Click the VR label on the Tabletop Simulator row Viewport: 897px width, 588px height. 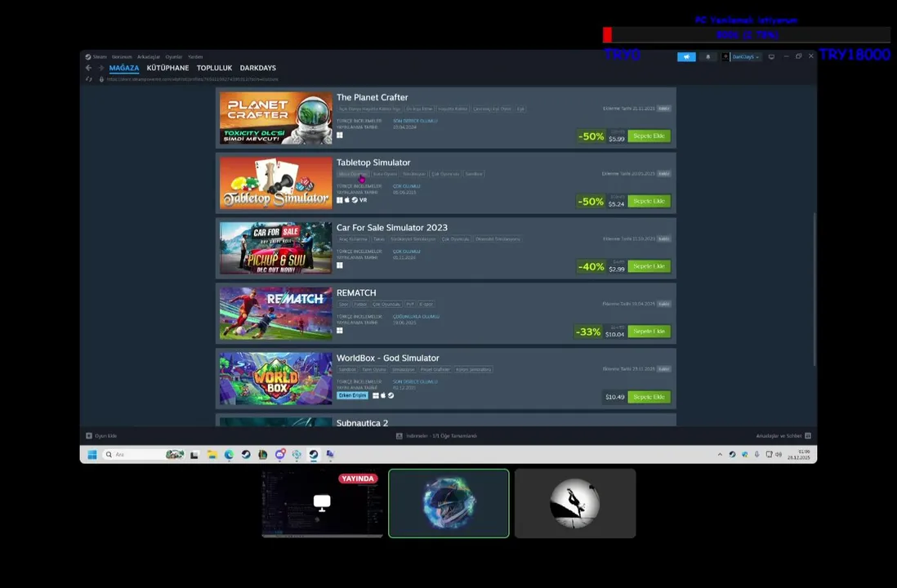tap(364, 200)
